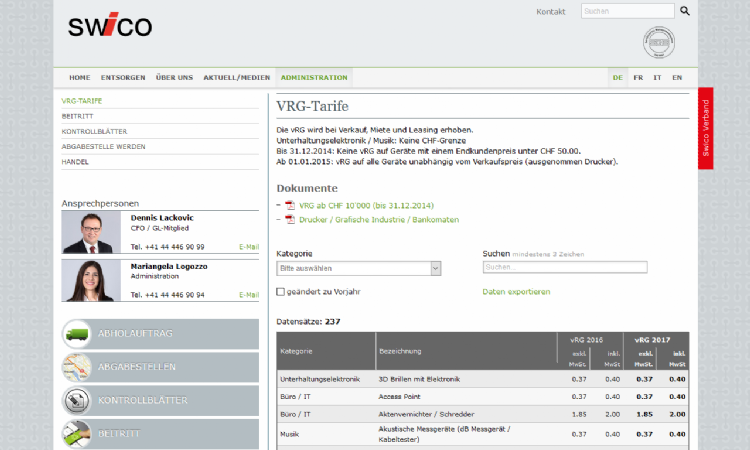
Task: Enable the 'geändert zu Vorjahr' checkbox
Action: click(x=281, y=292)
